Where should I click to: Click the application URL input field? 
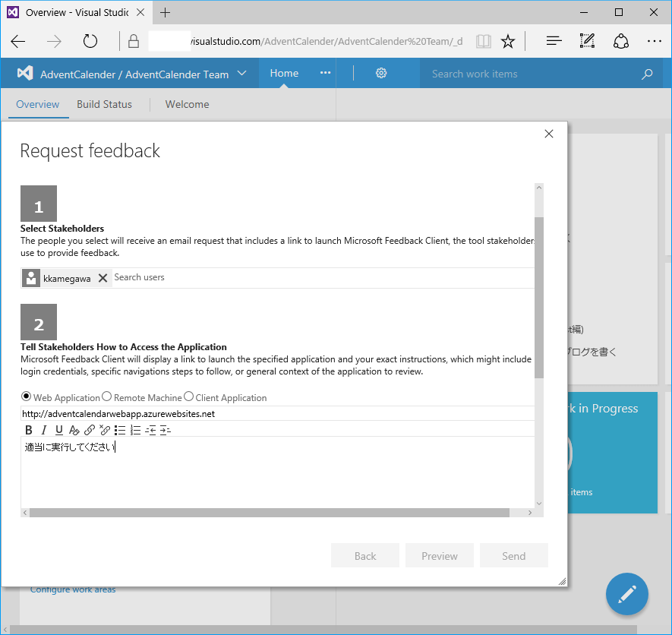(277, 414)
